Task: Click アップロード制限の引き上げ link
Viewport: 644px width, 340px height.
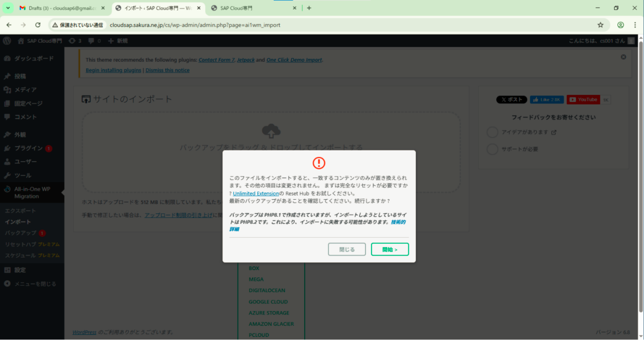Action: 178,215
